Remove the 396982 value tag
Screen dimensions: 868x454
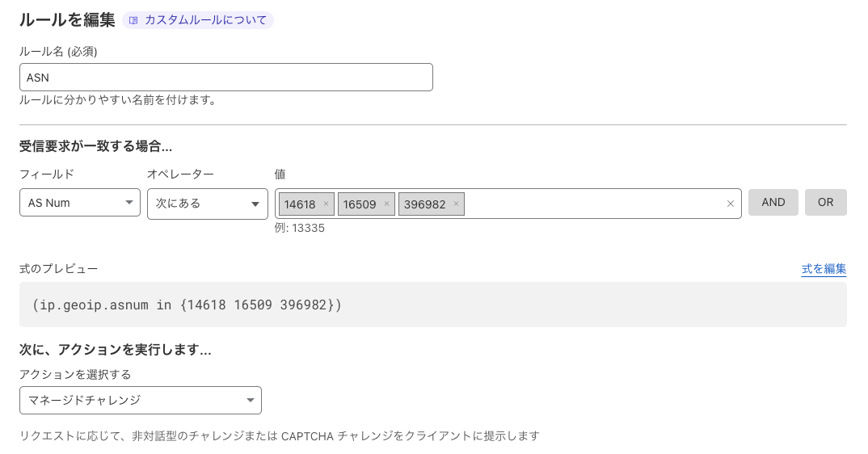tap(456, 204)
